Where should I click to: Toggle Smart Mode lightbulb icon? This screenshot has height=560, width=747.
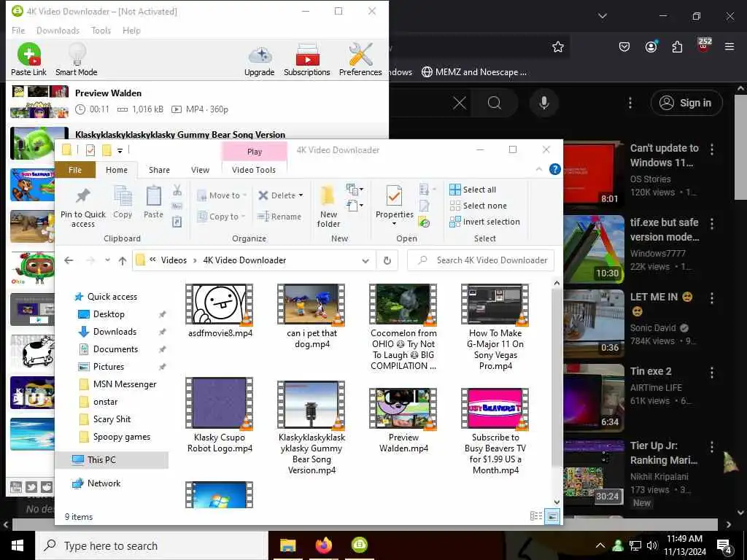76,59
